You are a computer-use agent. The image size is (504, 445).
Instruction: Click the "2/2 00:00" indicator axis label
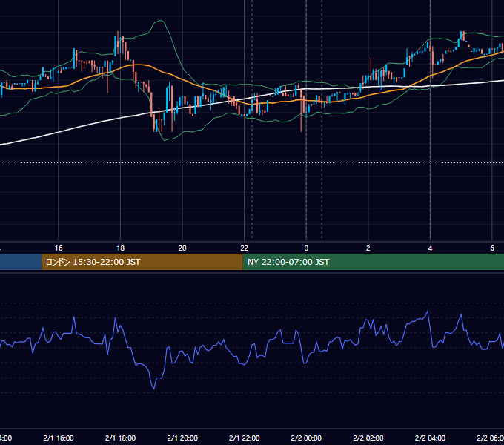(306, 438)
